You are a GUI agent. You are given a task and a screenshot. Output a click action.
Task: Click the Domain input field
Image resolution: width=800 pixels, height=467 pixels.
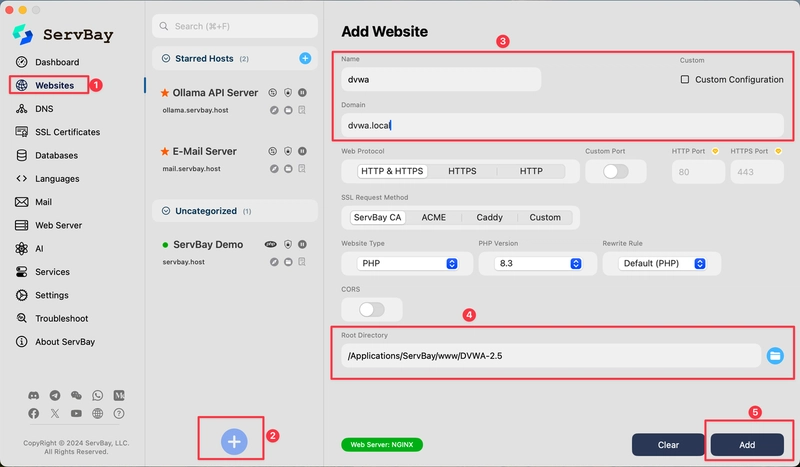pos(562,125)
